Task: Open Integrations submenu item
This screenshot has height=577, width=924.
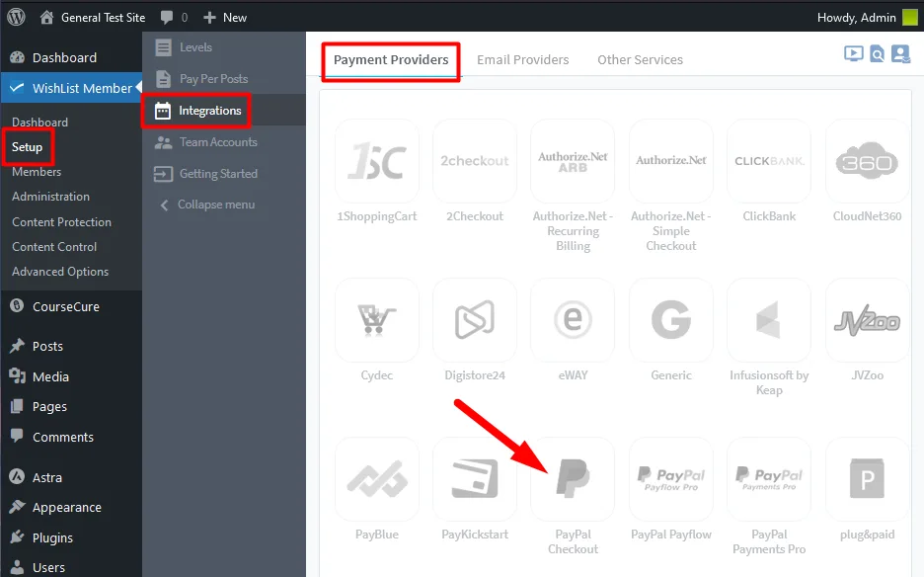Action: click(x=224, y=111)
